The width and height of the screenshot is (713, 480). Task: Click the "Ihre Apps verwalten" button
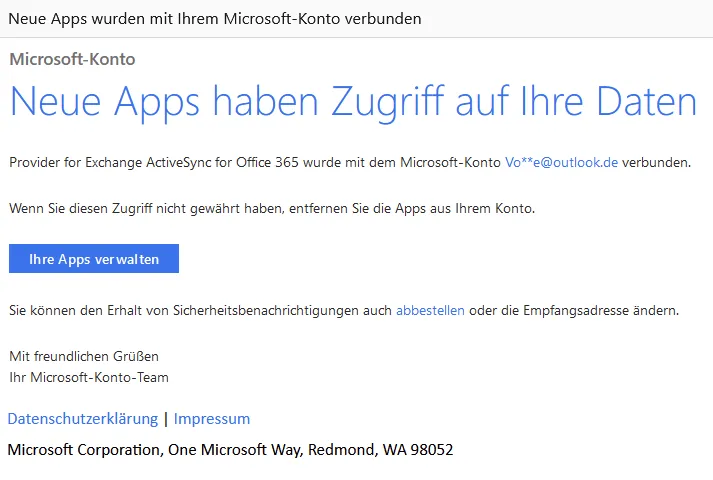point(94,259)
